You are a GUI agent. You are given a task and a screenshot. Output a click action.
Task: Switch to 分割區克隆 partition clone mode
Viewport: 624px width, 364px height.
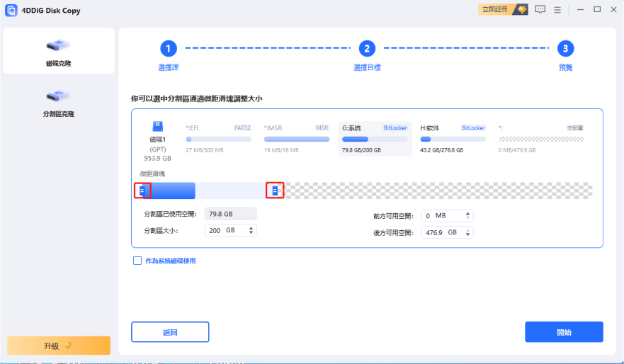pos(59,103)
